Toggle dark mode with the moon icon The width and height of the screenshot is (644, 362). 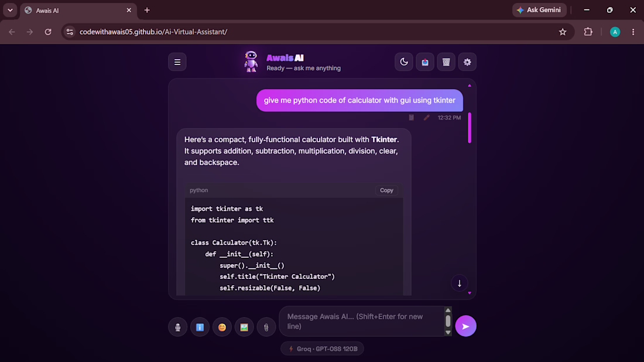point(404,62)
